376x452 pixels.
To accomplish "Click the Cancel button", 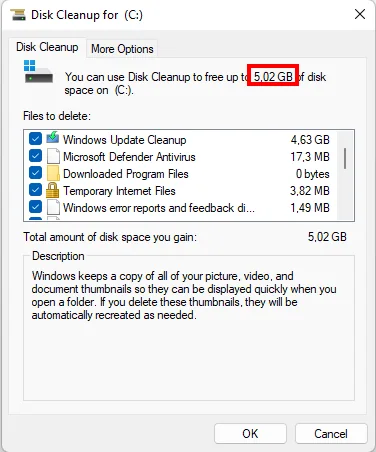I will click(x=331, y=434).
